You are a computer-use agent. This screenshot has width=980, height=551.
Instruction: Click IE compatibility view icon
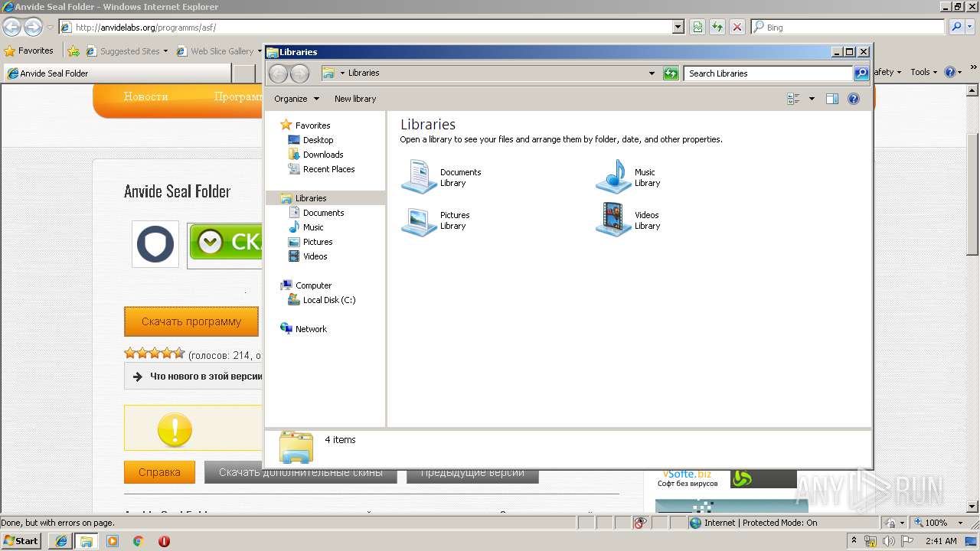(697, 28)
